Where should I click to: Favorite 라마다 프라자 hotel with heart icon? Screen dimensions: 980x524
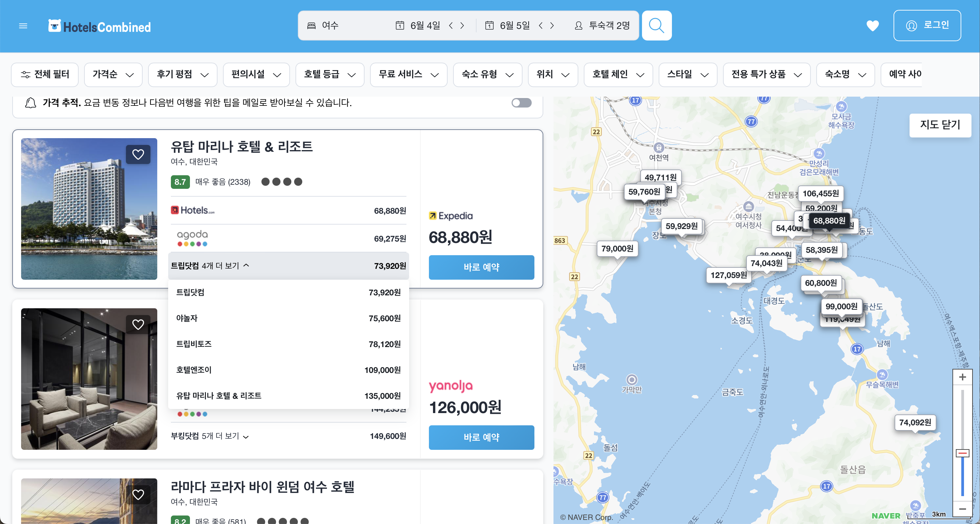(x=138, y=494)
